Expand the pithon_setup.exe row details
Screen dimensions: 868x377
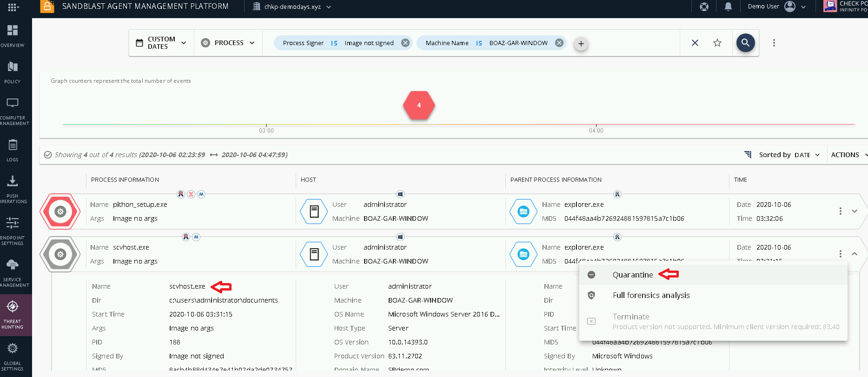tap(855, 211)
